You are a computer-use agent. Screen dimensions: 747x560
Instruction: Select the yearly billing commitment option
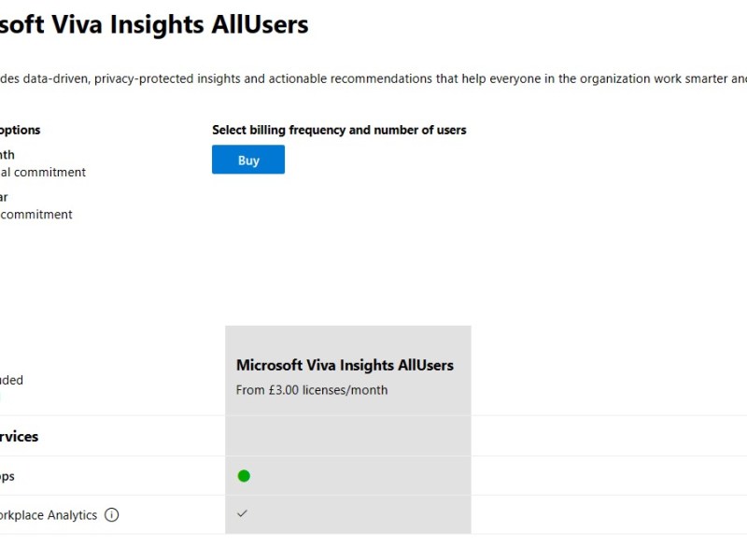pyautogui.click(x=35, y=205)
